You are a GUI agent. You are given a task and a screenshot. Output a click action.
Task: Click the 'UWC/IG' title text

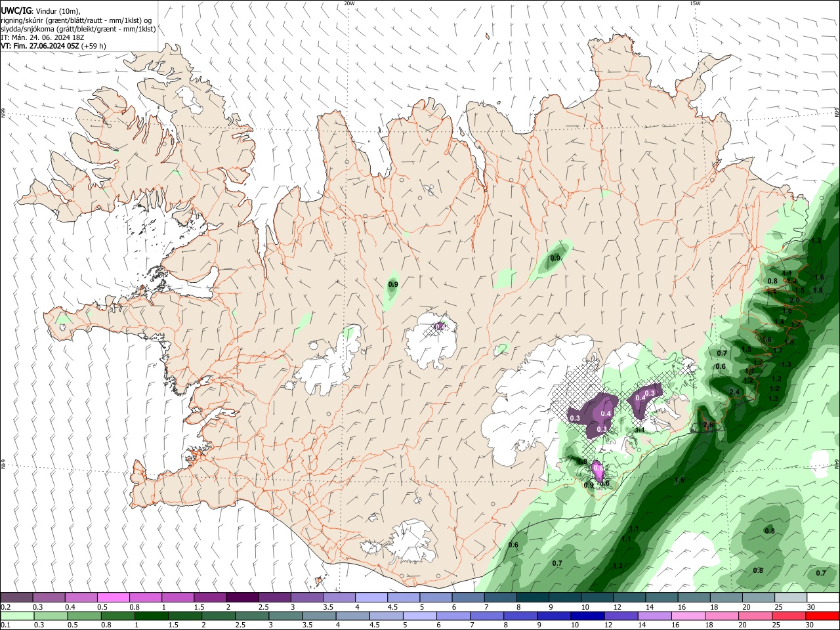click(x=15, y=11)
